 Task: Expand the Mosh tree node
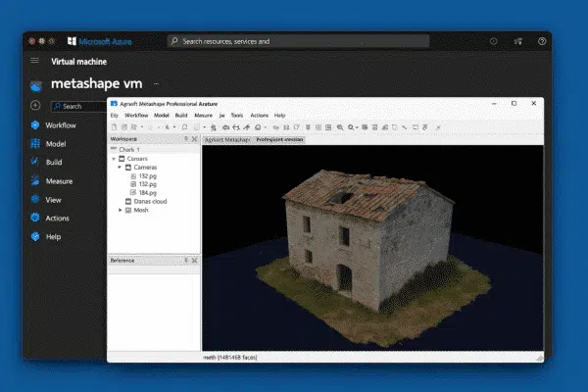121,210
